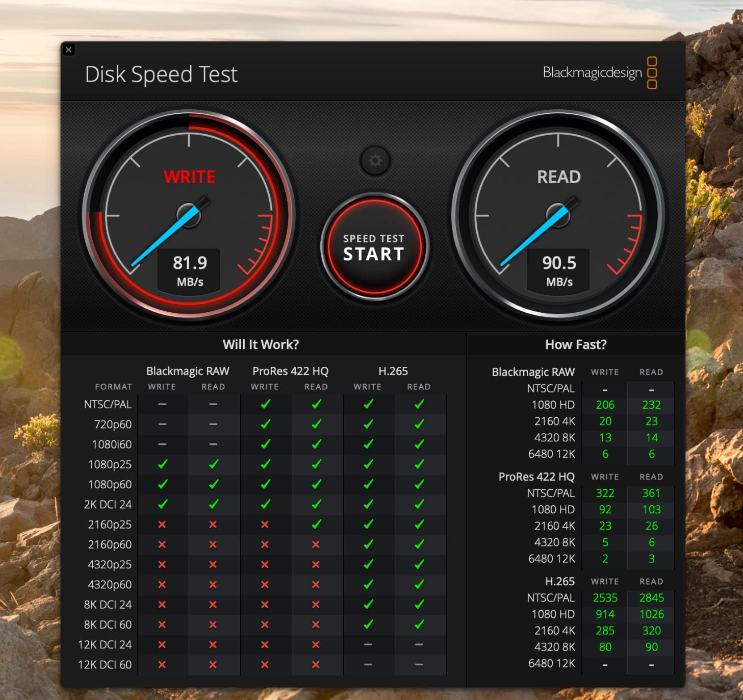Click the "2K DCI 24" format row label
The height and width of the screenshot is (700, 743).
[108, 504]
